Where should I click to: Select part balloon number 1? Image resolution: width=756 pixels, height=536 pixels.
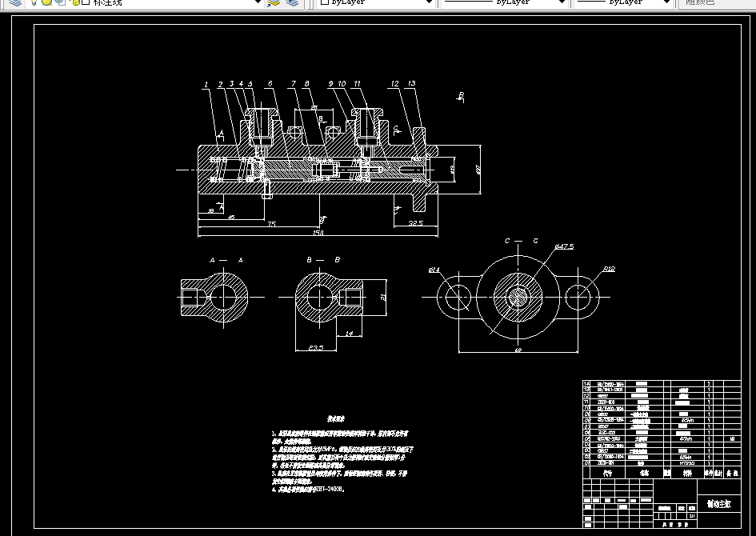(206, 84)
